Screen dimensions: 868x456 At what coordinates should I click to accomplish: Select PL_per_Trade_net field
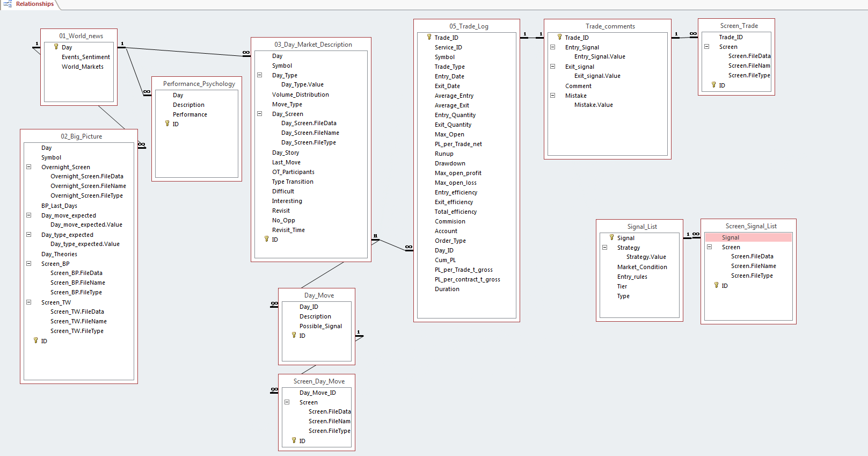click(x=458, y=144)
